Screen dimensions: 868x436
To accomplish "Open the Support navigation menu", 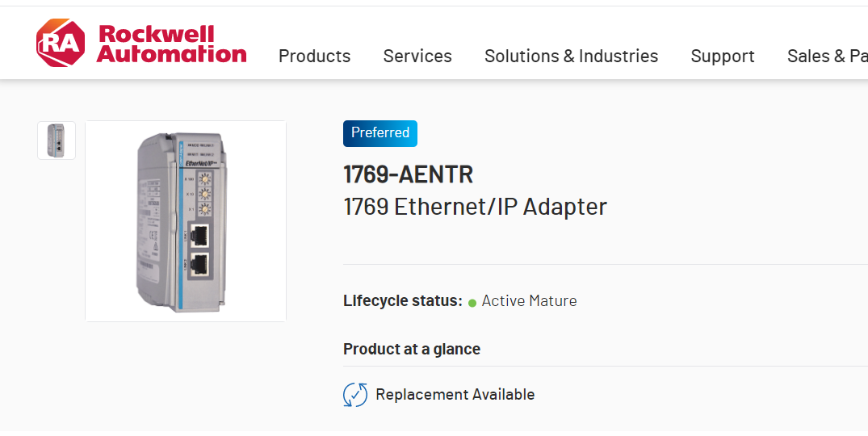I will pyautogui.click(x=723, y=56).
